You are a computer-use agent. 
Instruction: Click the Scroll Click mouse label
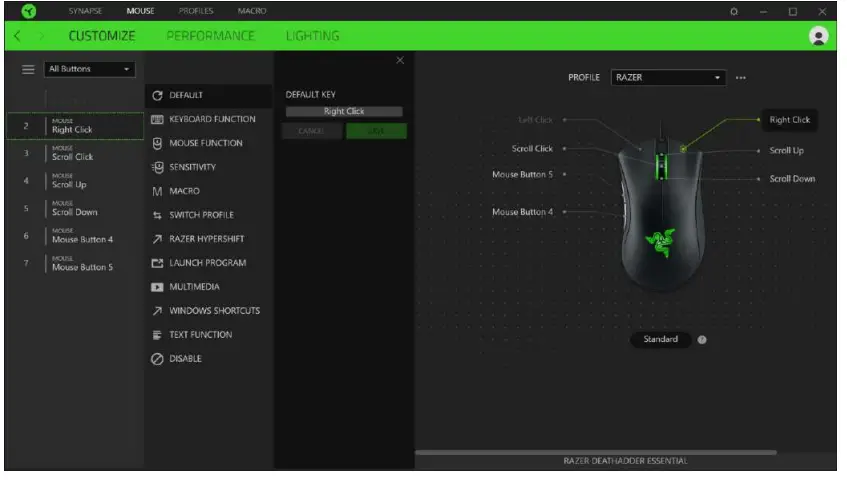[532, 148]
